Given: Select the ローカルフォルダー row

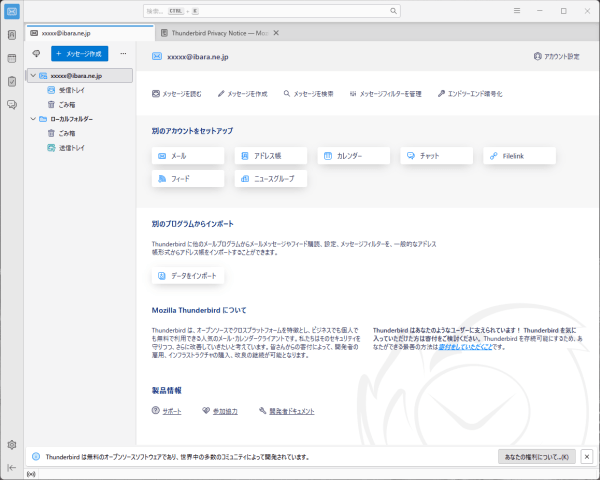Looking at the screenshot, I should coord(80,119).
